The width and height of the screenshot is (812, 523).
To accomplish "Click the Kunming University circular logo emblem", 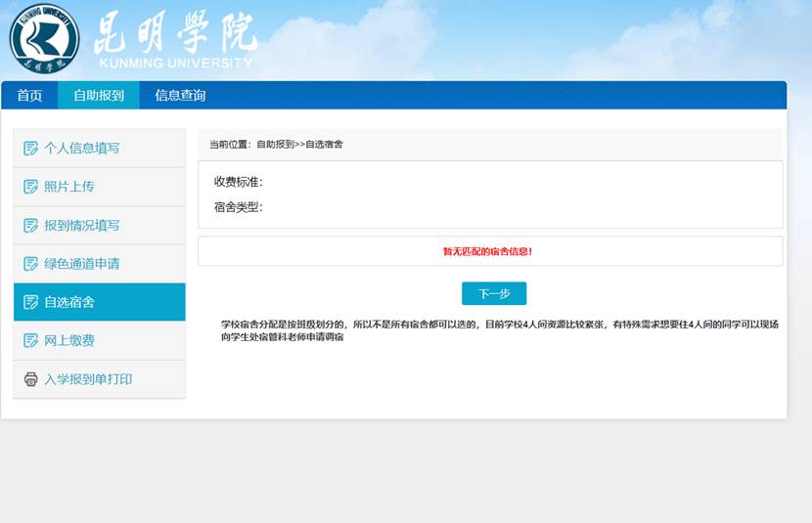I will (44, 39).
